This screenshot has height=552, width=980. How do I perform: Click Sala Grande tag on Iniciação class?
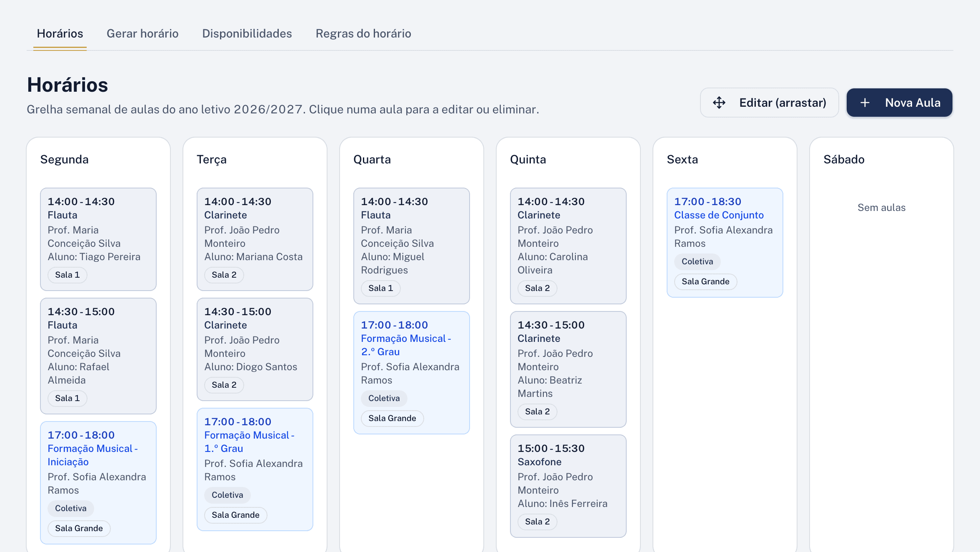click(79, 528)
